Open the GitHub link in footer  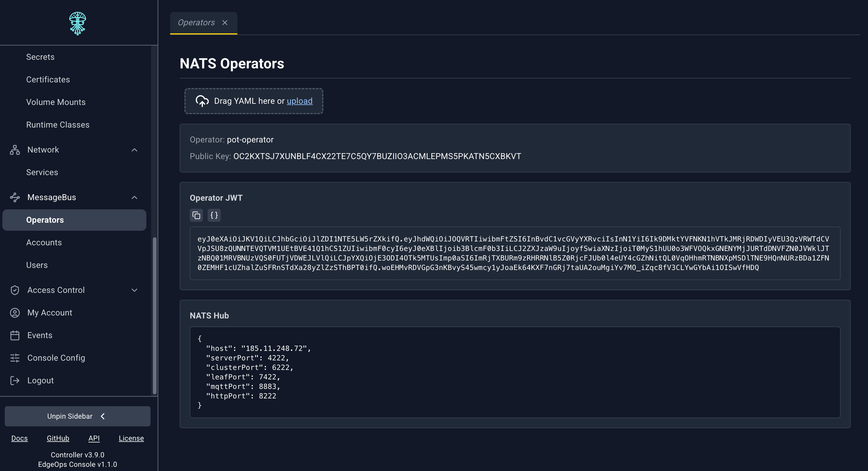click(58, 438)
